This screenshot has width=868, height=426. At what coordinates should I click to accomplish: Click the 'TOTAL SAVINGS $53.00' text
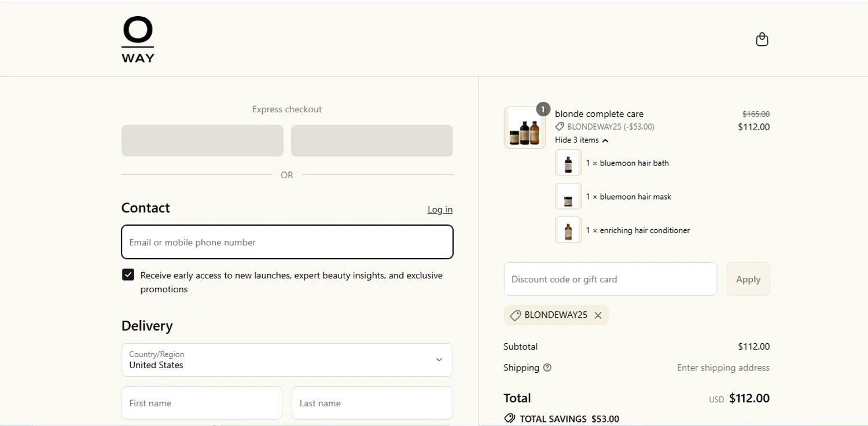[x=569, y=419]
